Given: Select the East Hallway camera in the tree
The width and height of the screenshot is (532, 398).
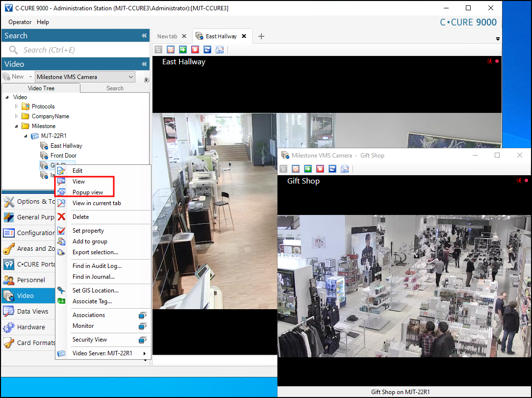Looking at the screenshot, I should click(x=66, y=146).
